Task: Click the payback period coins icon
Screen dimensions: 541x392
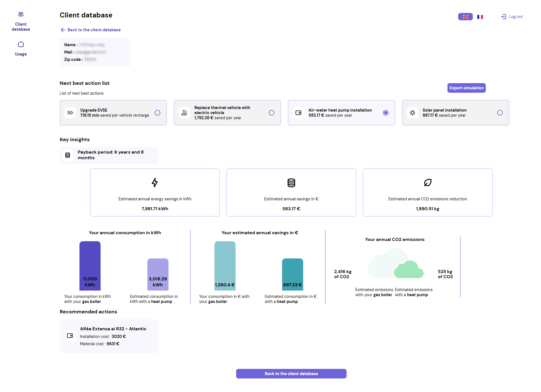Action: [68, 155]
